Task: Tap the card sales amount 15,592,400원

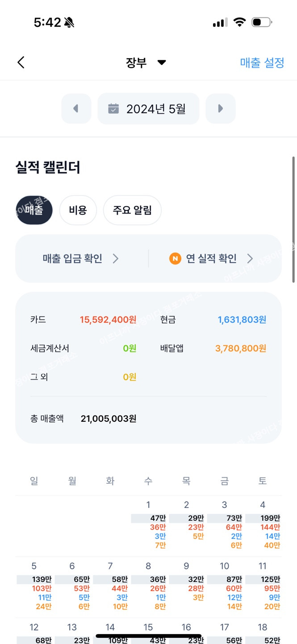Action: [108, 320]
